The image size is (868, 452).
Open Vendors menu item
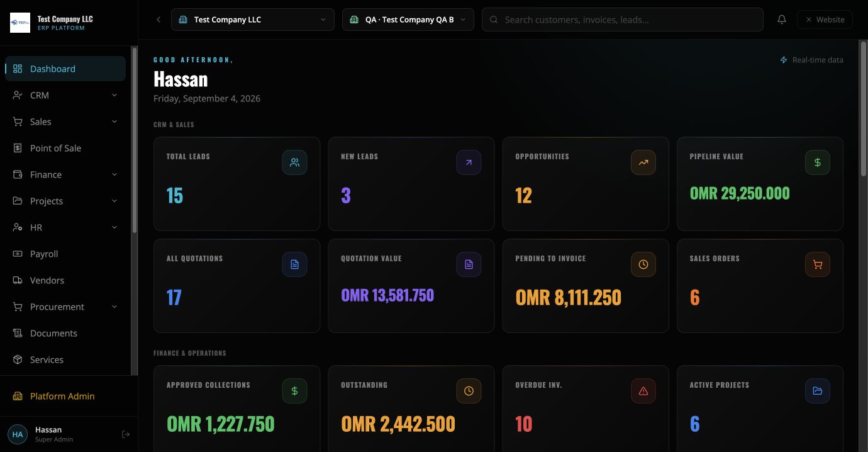tap(65, 280)
